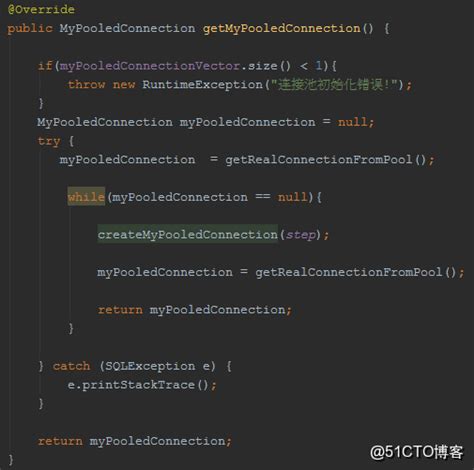Click return statement inside the while loop

[x=195, y=310]
